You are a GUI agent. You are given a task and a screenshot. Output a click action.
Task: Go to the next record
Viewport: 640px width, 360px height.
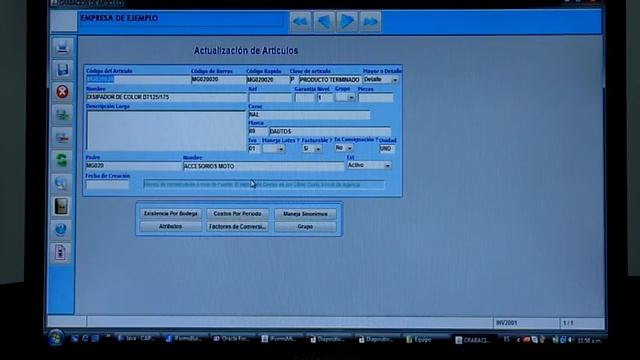pos(347,22)
